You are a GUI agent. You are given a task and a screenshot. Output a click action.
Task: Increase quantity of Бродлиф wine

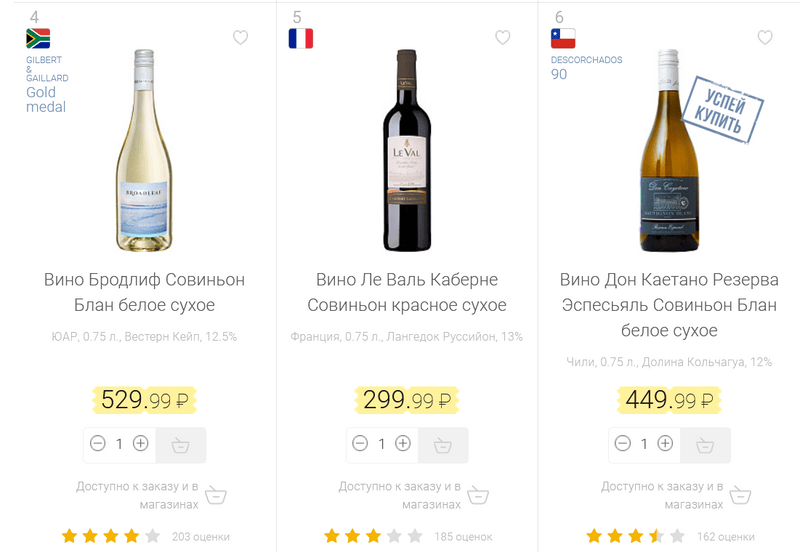point(141,444)
